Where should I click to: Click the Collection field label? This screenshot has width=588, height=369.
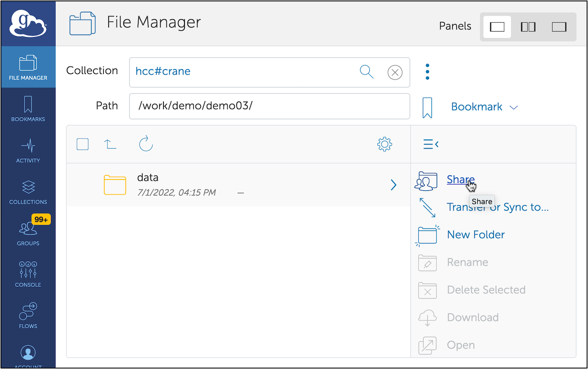92,70
